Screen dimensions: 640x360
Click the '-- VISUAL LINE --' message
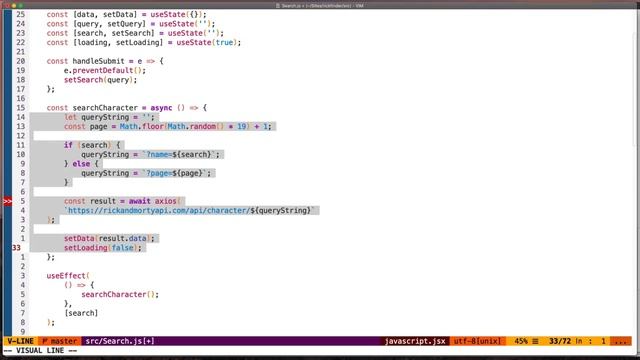(40, 351)
